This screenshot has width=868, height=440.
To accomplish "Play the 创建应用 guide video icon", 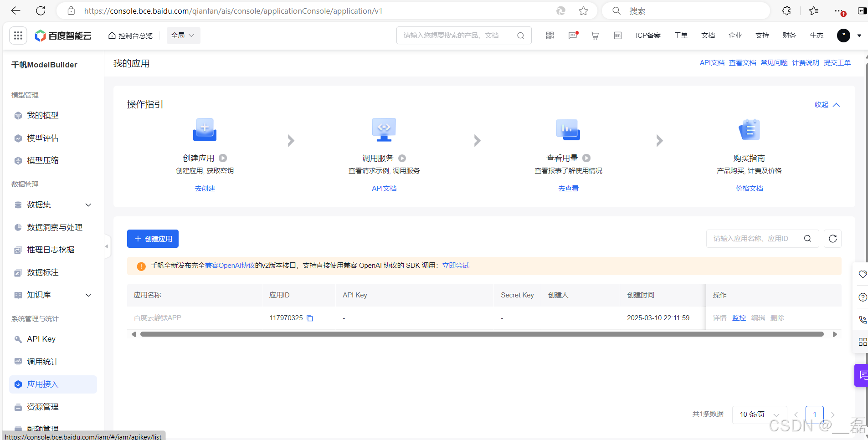I will (x=223, y=158).
